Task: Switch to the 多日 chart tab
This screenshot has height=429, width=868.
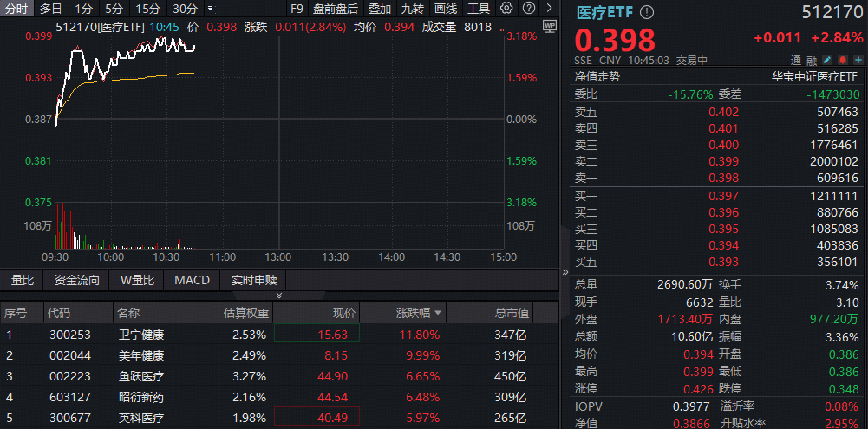Action: [x=51, y=9]
